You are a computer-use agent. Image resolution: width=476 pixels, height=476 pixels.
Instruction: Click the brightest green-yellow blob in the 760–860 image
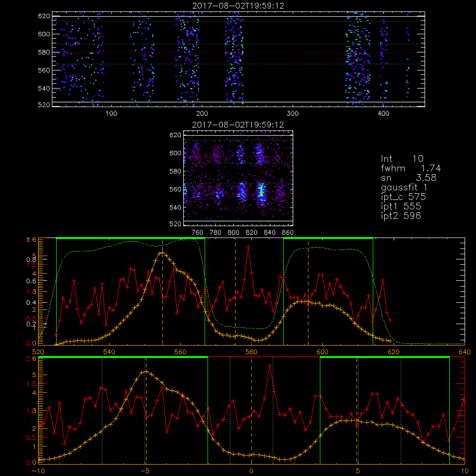[261, 191]
